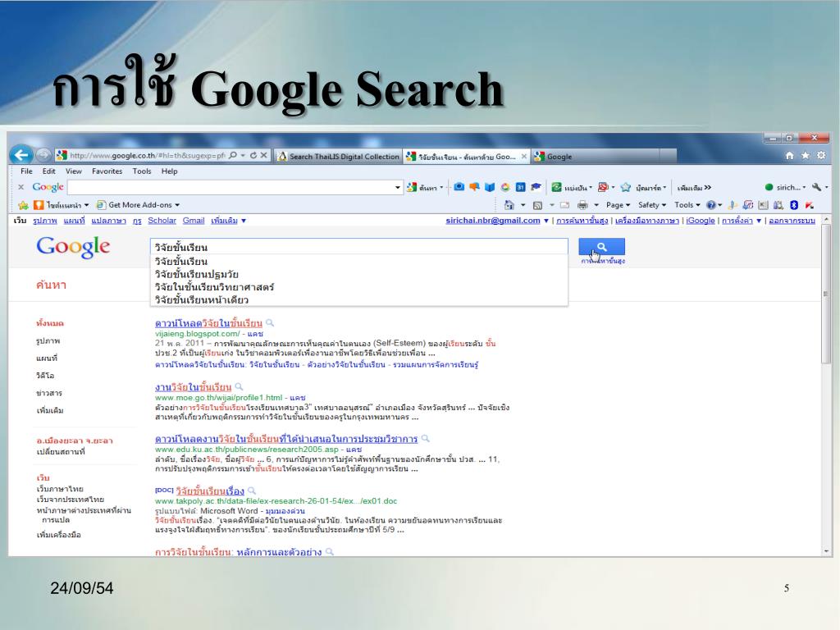Screen dimensions: 840x630
Task: Click the green แบ่งปัน share icon
Action: [x=557, y=187]
